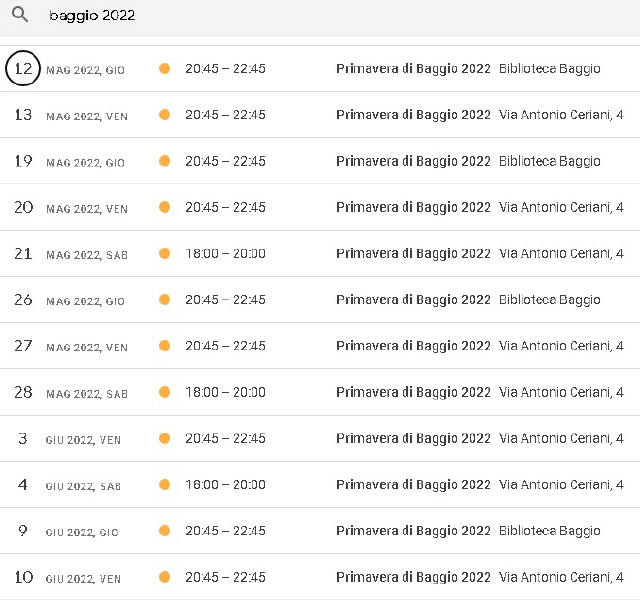
Task: Open the Primavera di Baggio event on 10 GIU
Action: (x=413, y=578)
